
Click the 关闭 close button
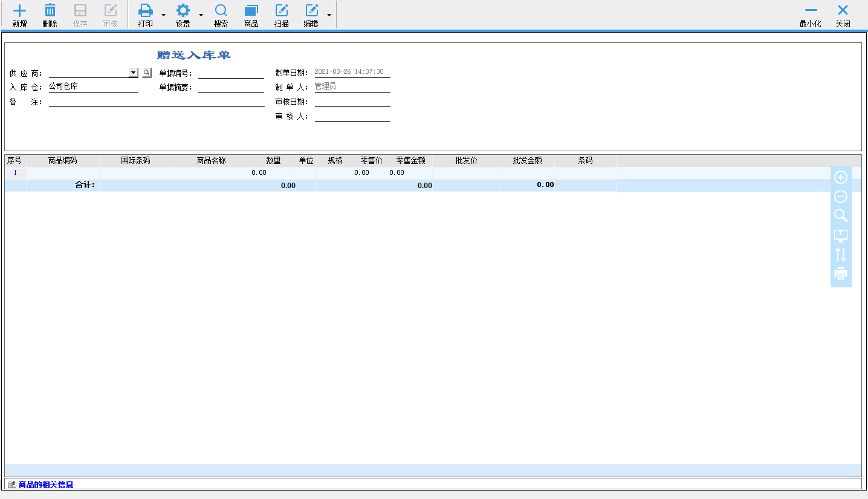click(843, 16)
